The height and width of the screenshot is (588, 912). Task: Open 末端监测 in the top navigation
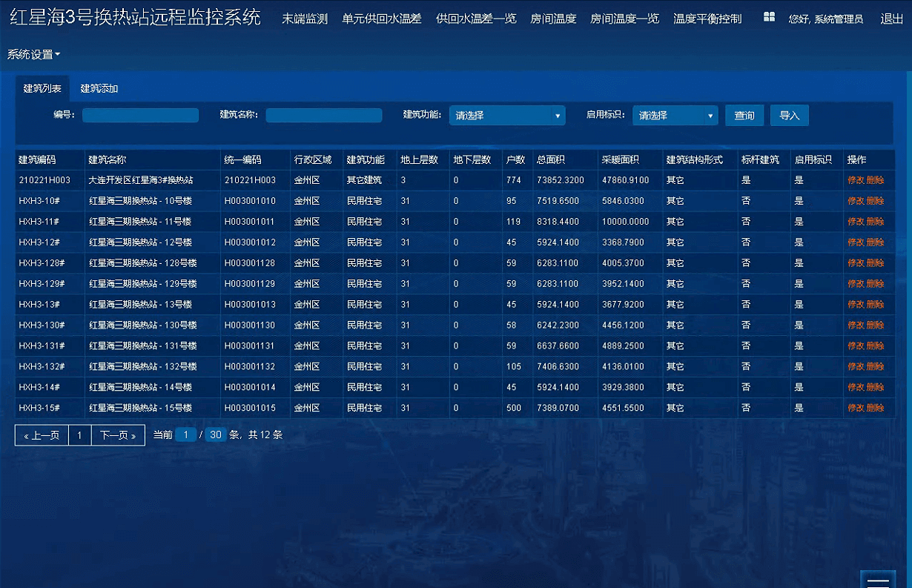tap(304, 19)
